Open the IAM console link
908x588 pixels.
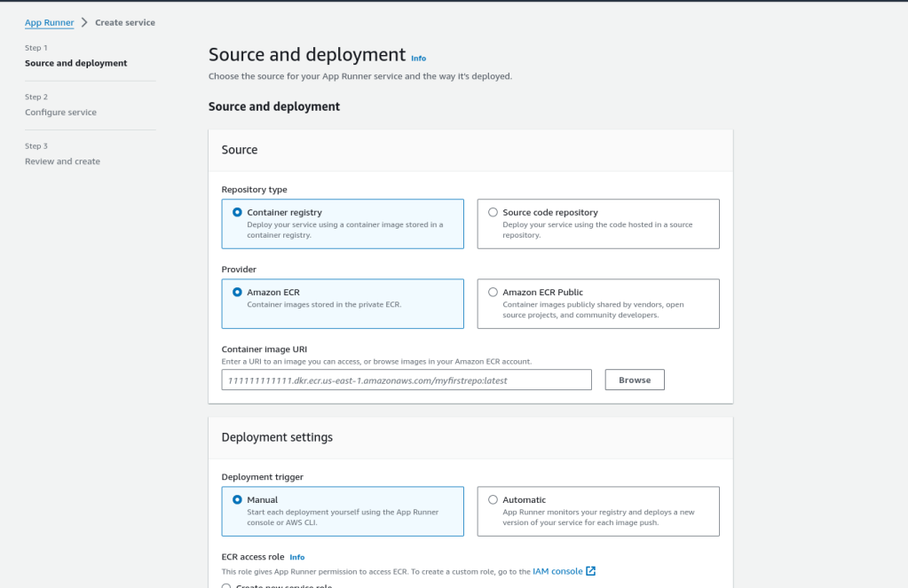click(559, 571)
